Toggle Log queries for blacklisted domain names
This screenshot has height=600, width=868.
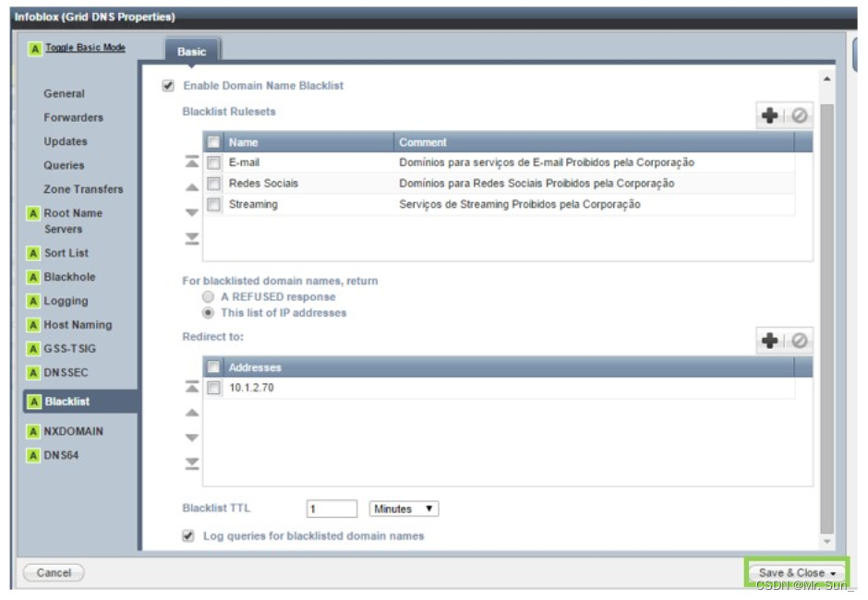click(x=188, y=535)
